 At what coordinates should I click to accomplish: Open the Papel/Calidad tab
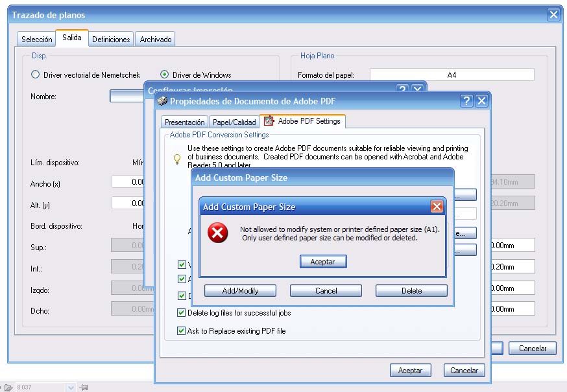point(234,122)
